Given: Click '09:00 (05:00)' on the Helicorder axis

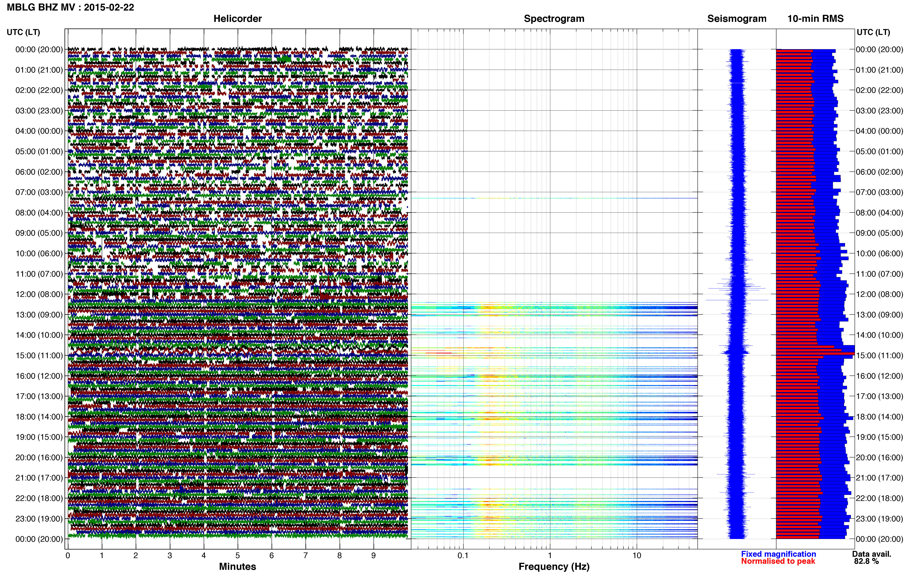Looking at the screenshot, I should [x=39, y=233].
